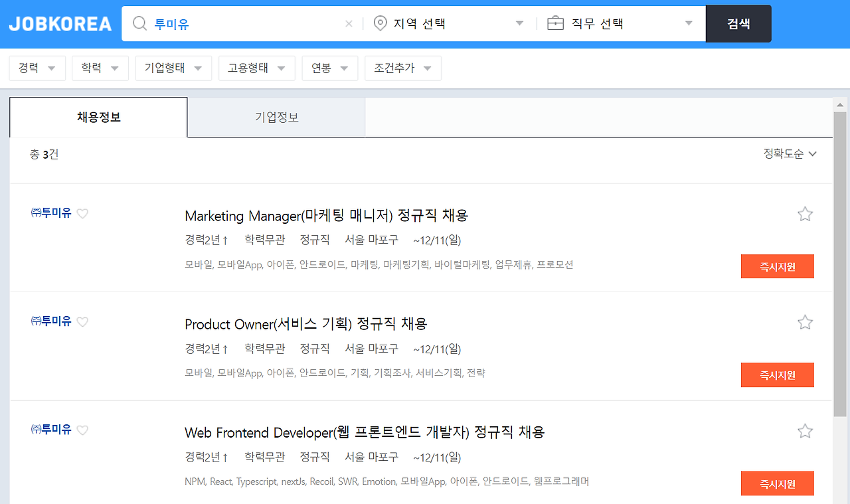The height and width of the screenshot is (504, 850).
Task: Bookmark the Product Owner posting with the star
Action: click(805, 323)
